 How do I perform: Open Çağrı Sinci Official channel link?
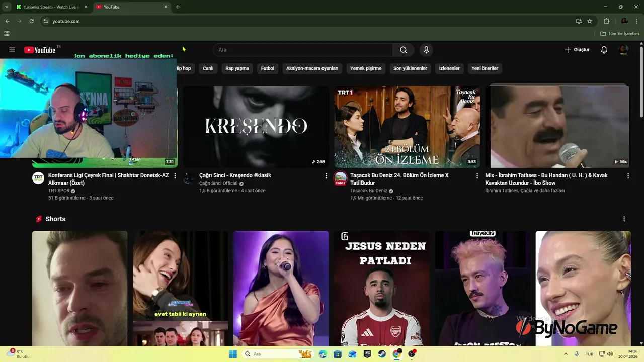point(218,184)
